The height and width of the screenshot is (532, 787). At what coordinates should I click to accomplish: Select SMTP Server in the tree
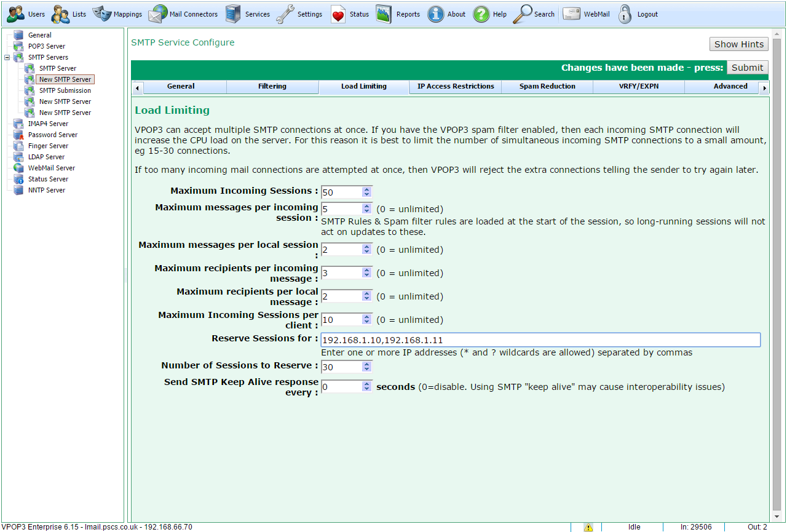(x=58, y=68)
